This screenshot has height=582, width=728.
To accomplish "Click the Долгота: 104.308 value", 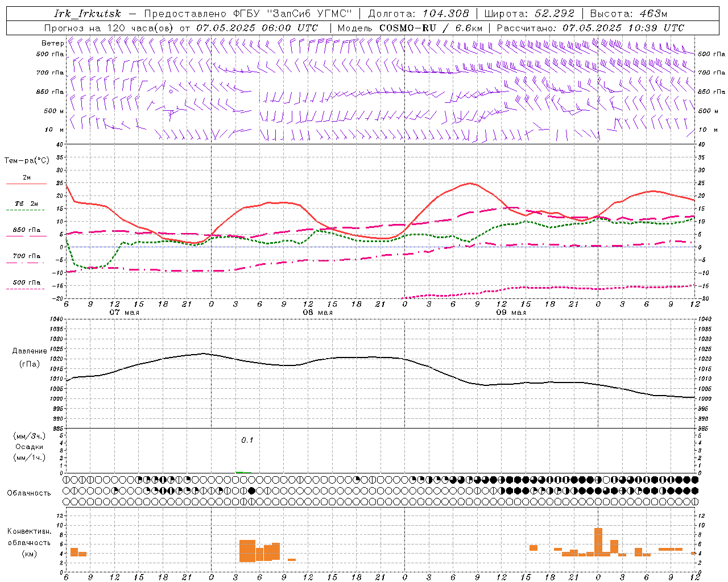I will point(418,14).
